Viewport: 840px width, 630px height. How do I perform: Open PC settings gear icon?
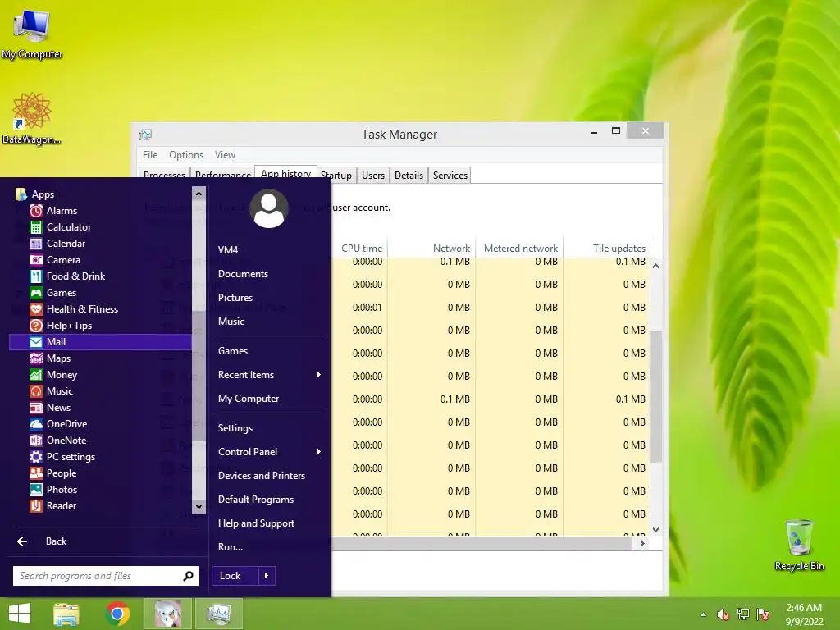(x=36, y=457)
